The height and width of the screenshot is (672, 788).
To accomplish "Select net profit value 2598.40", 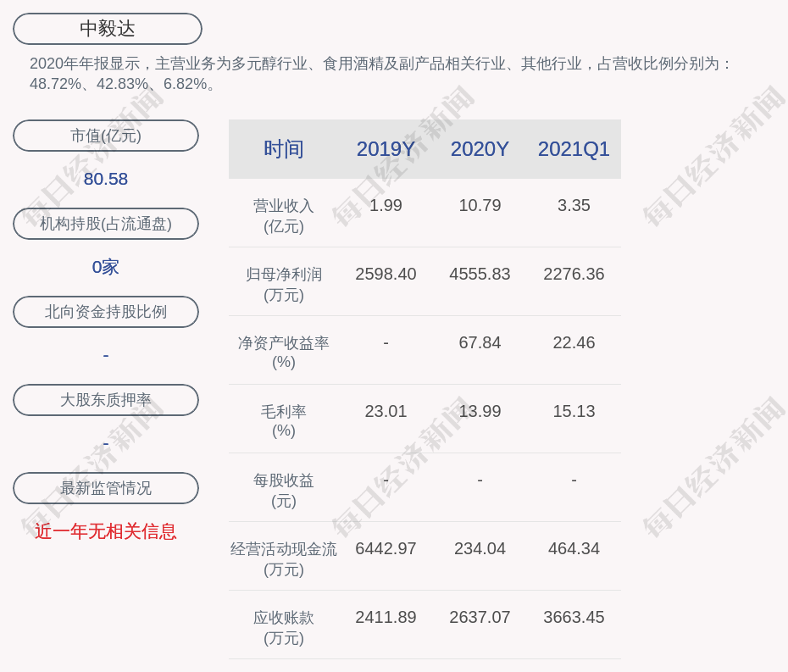I will coord(386,274).
